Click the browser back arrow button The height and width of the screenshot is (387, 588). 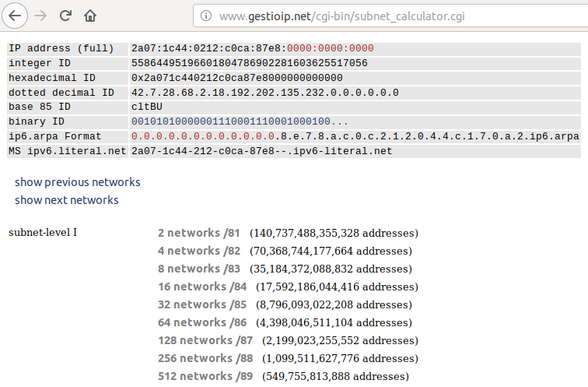pos(16,15)
